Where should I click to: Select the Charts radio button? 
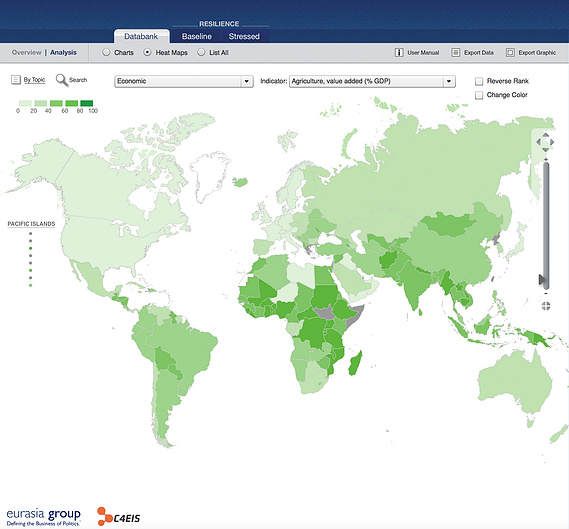(106, 52)
